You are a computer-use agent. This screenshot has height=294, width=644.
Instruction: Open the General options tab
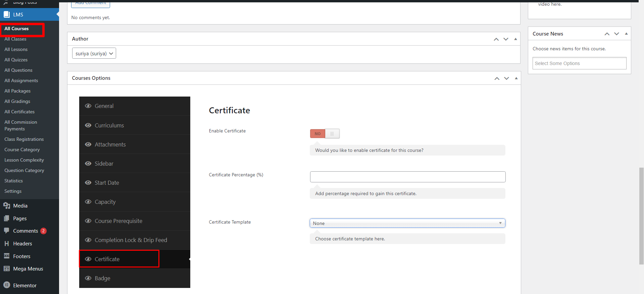tap(135, 106)
